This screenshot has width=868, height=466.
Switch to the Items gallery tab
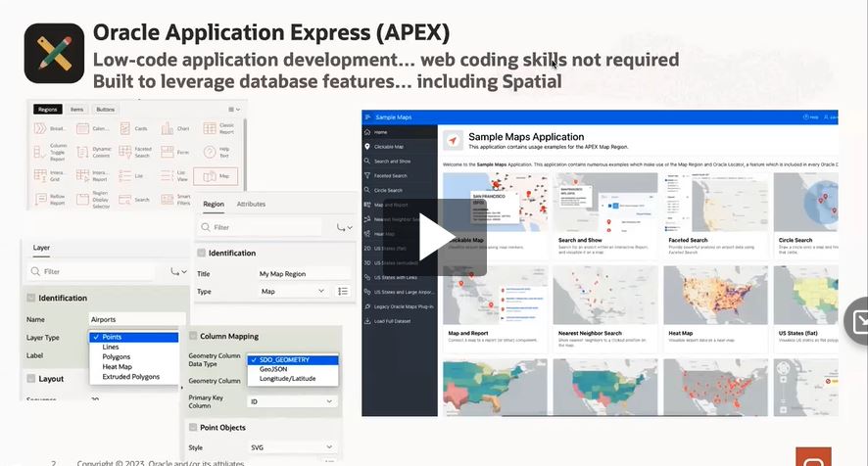point(77,110)
